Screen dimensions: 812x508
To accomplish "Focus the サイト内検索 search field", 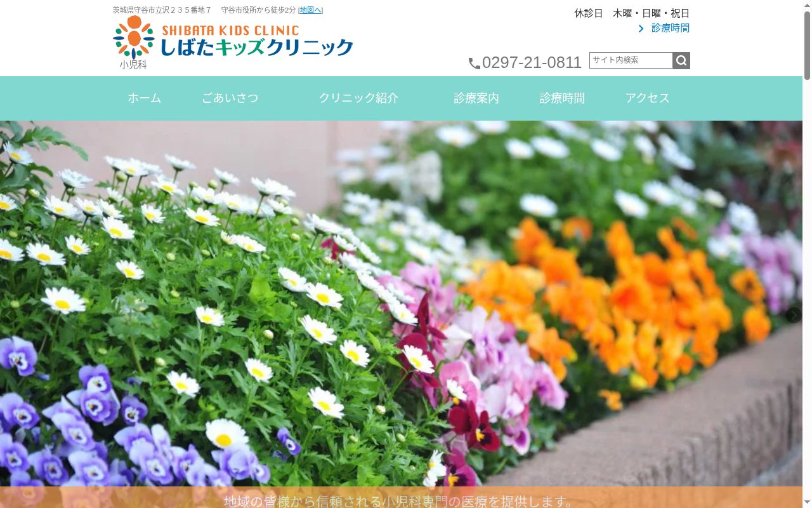I will [631, 60].
